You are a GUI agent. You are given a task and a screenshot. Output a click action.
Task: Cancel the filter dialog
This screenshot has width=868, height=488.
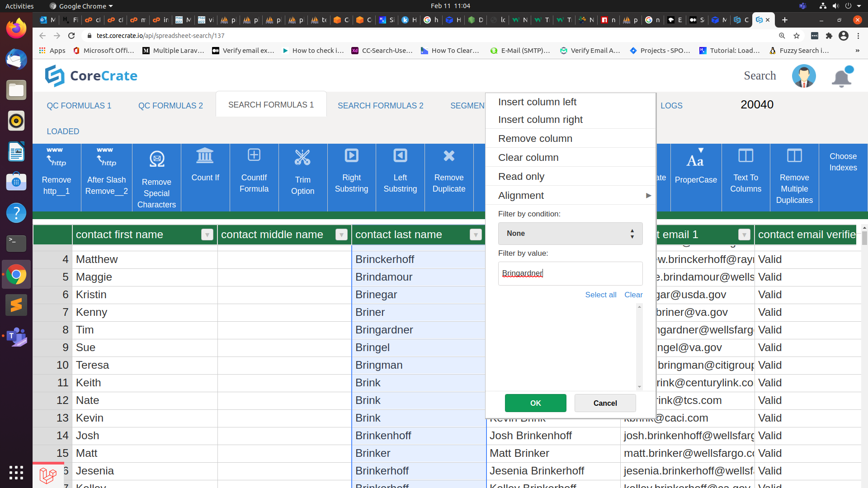click(x=605, y=403)
